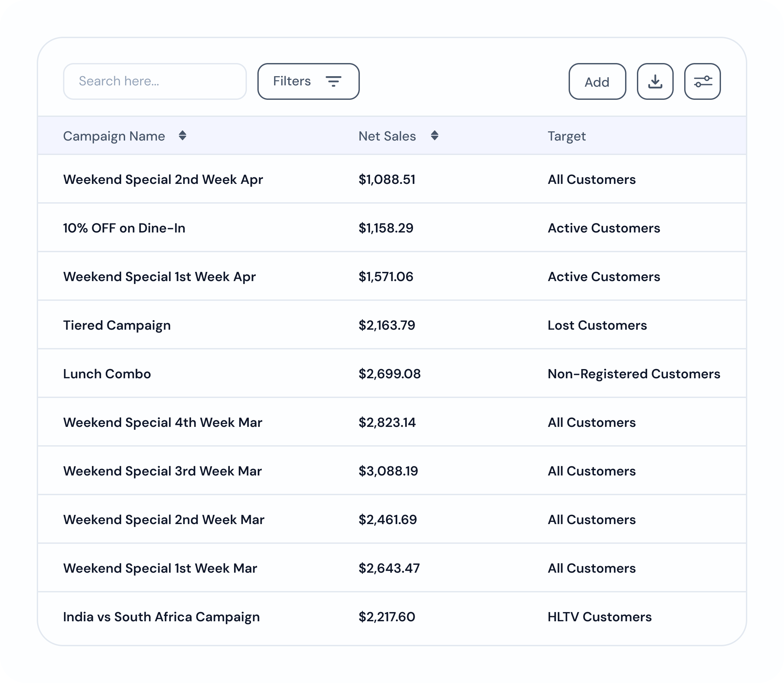Viewport: 784px width, 683px height.
Task: Click All Customers in 1st Week Mar row
Action: [x=592, y=568]
